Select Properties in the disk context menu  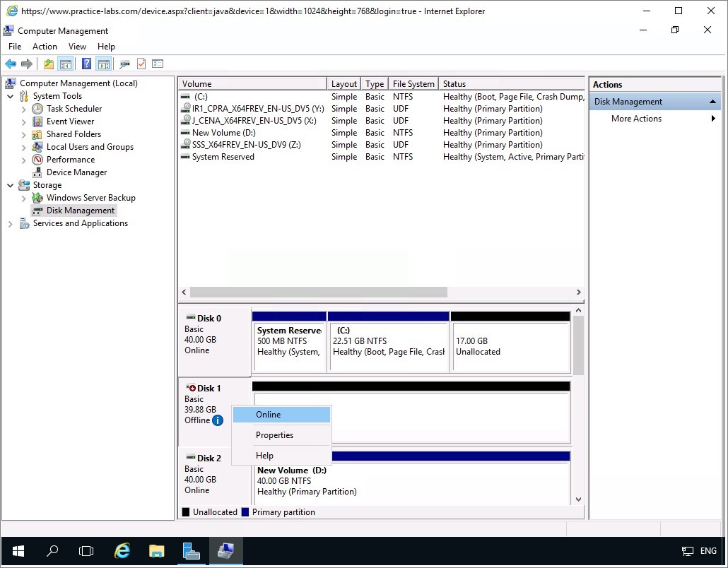point(274,435)
